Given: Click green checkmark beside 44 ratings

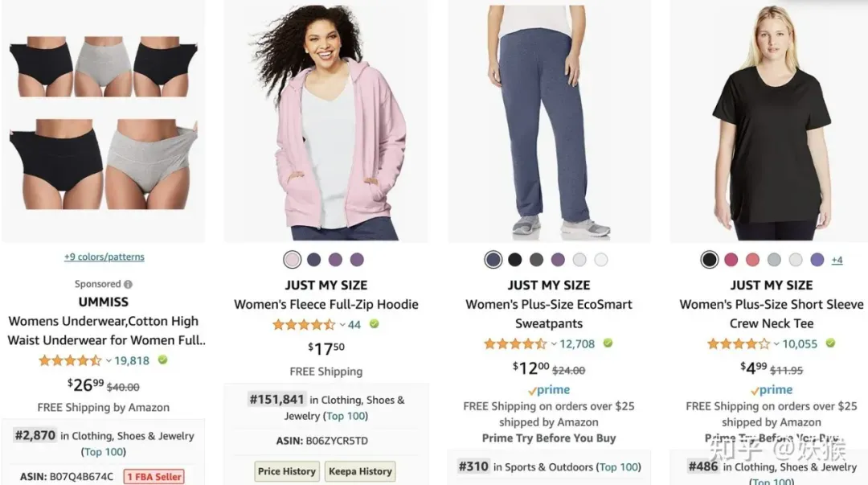Looking at the screenshot, I should click(375, 323).
